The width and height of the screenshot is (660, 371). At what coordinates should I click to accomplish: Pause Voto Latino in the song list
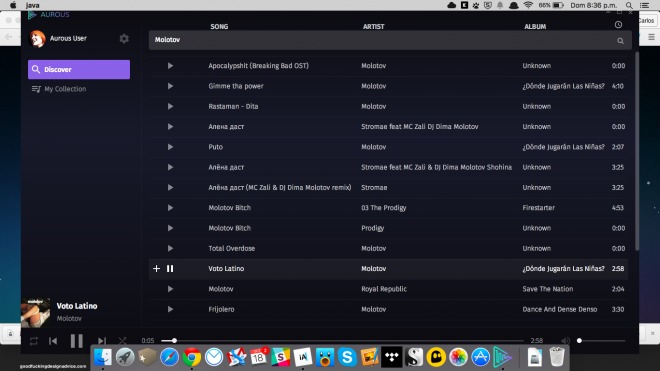pyautogui.click(x=170, y=269)
